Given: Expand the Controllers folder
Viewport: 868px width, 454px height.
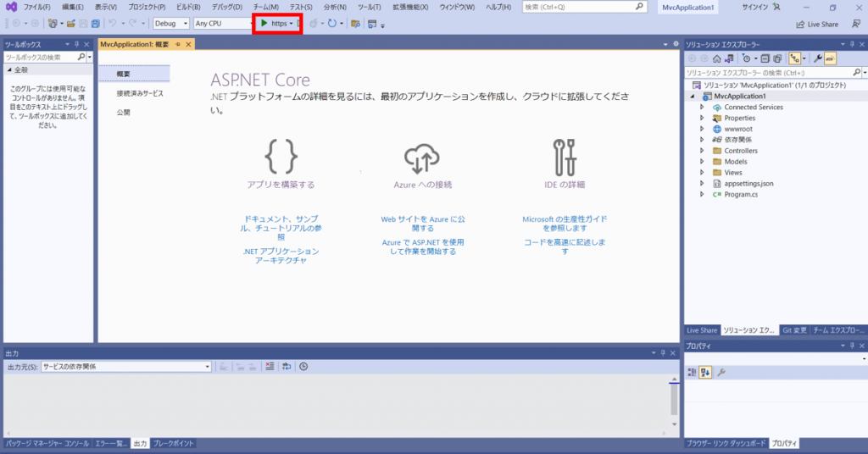Looking at the screenshot, I should click(x=702, y=151).
